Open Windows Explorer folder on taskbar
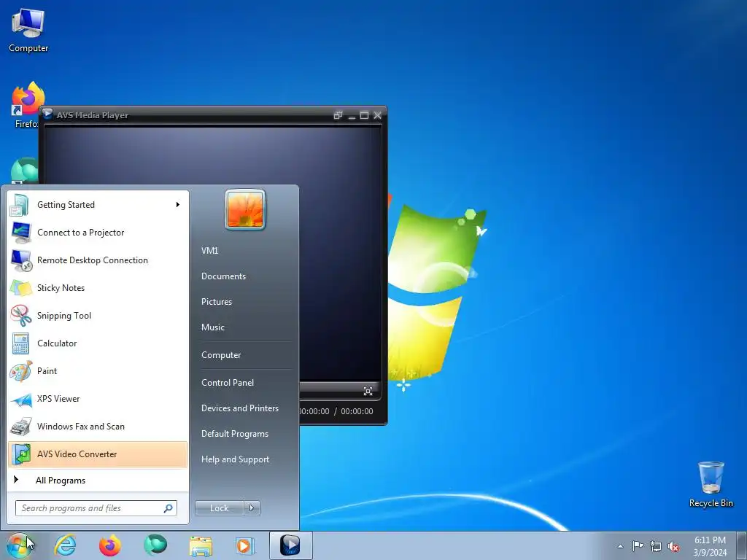The height and width of the screenshot is (560, 747). click(201, 545)
